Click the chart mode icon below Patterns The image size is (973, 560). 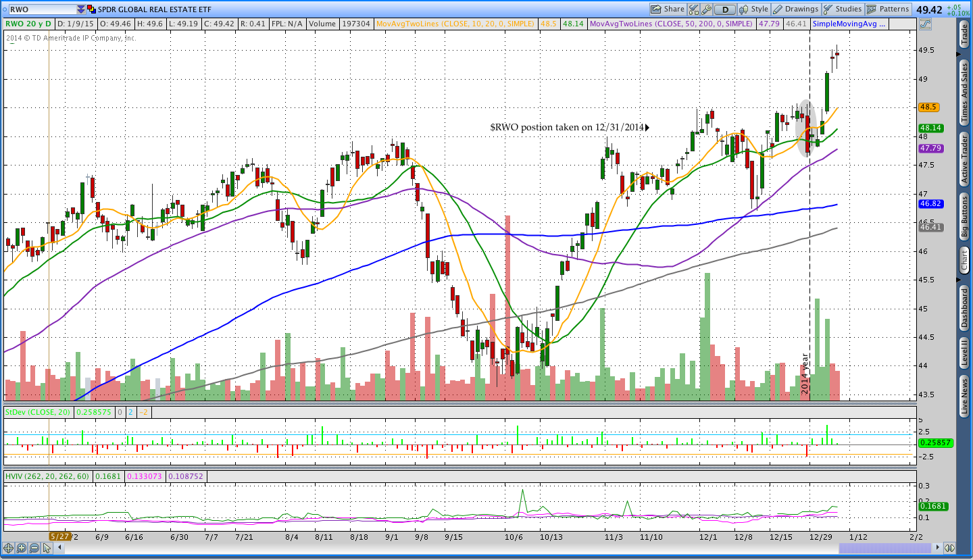tap(924, 24)
